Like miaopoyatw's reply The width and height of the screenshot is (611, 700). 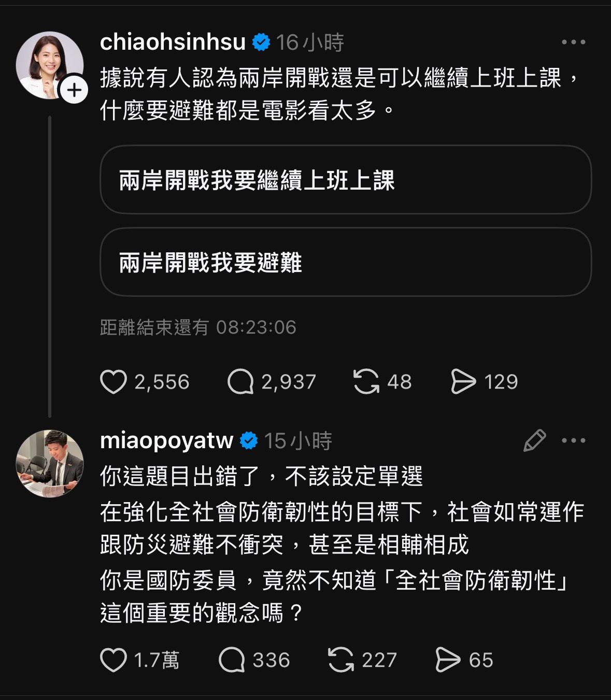click(x=113, y=660)
